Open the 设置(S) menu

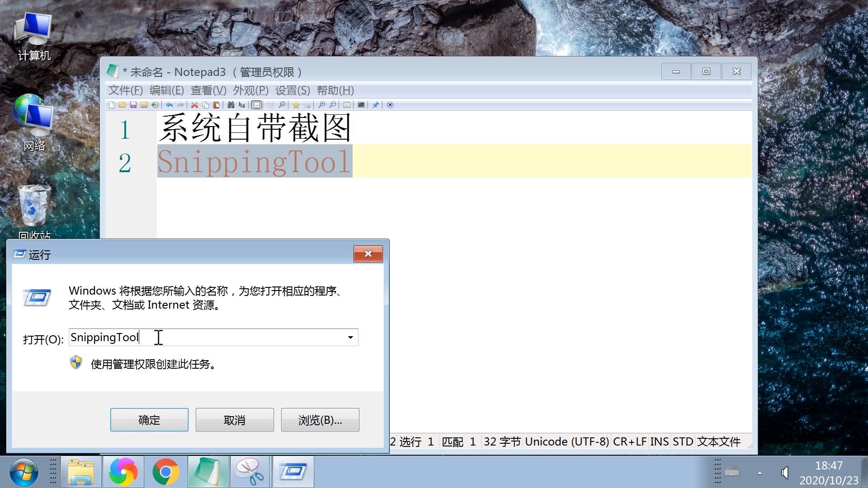pos(292,90)
